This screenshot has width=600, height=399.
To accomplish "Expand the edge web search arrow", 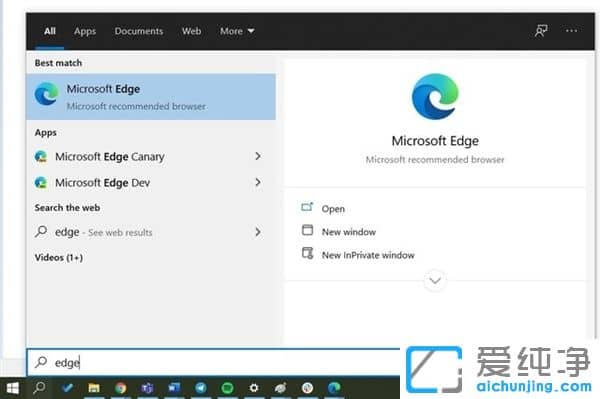I will (x=258, y=232).
